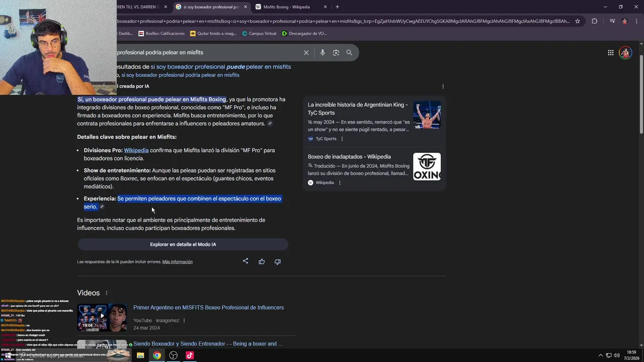
Task: Close the Misfits Boxing Wikipedia tab
Action: (x=325, y=7)
